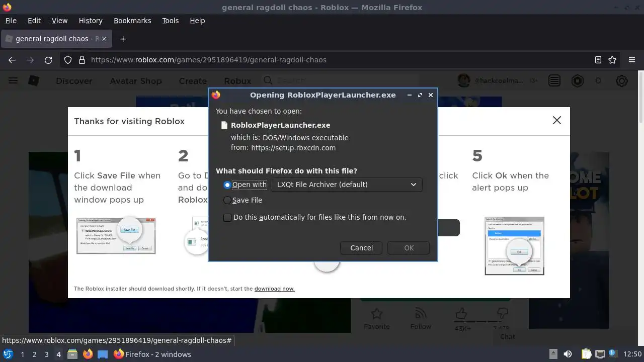Viewport: 644px width, 362px height.
Task: Open the Roblox hamburger navigation menu
Action: coord(13,80)
